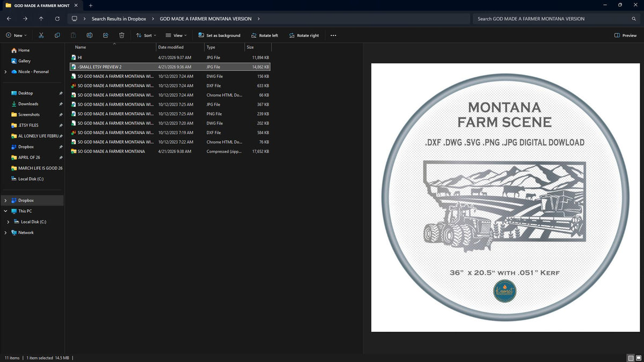
Task: Click Search Results in Dropbox breadcrumb
Action: point(119,19)
